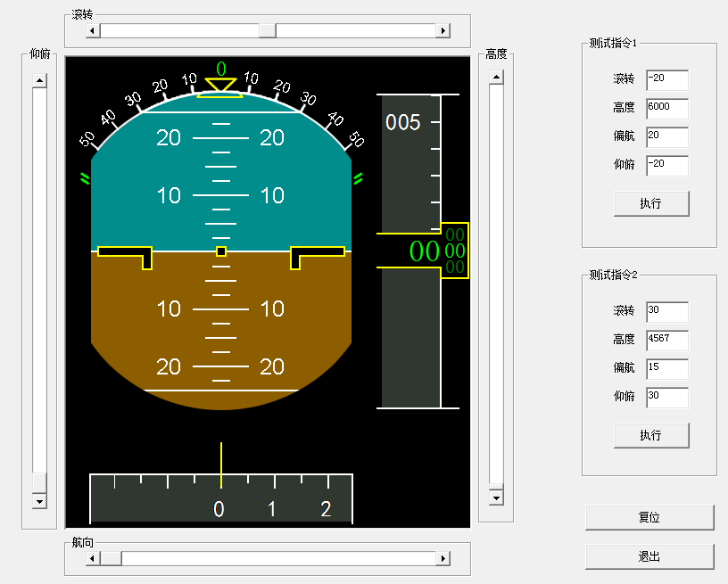
Task: Select the 高度 altitude slider thumb
Action: 496,487
